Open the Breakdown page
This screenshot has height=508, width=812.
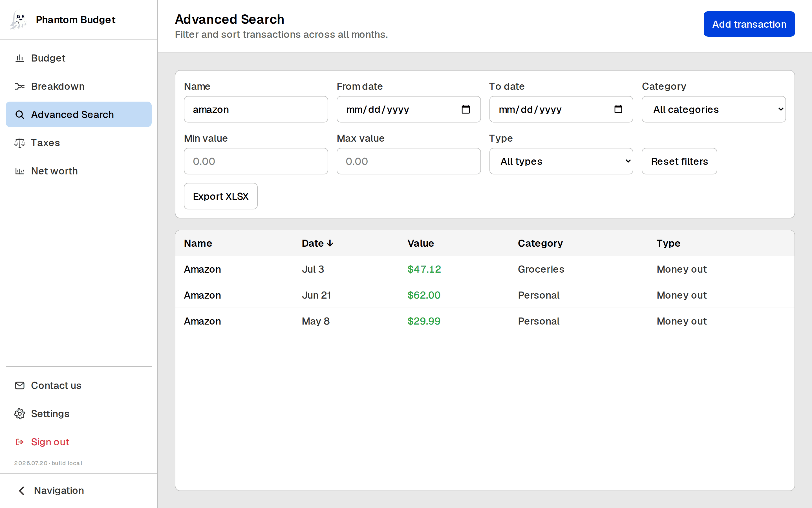pyautogui.click(x=78, y=86)
